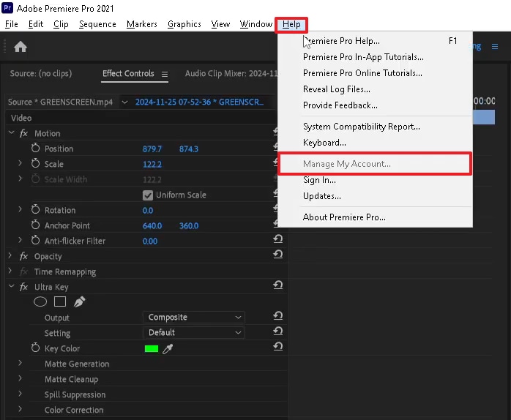Expand the Rotation parameter
Screen dimensions: 511x420
20,209
